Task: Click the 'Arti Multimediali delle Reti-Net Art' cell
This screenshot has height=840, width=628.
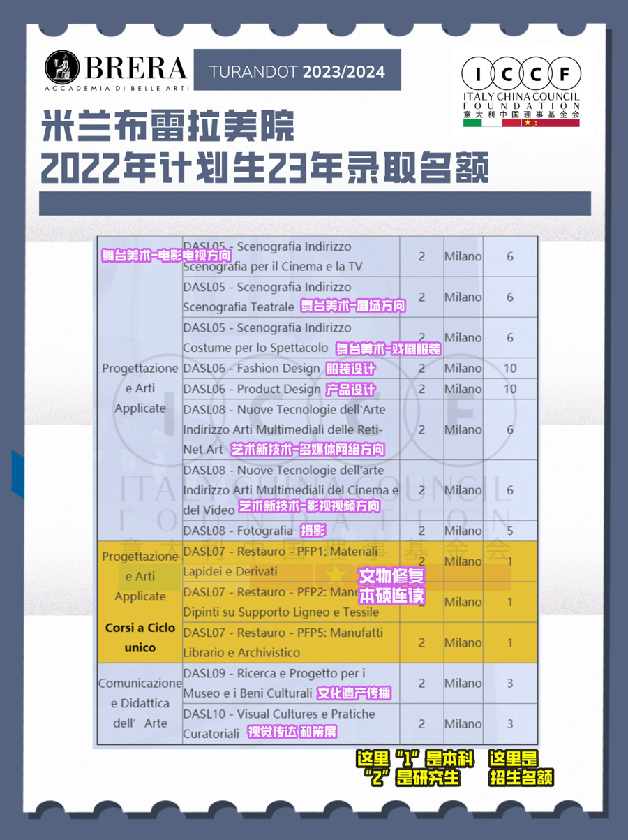Action: 291,429
